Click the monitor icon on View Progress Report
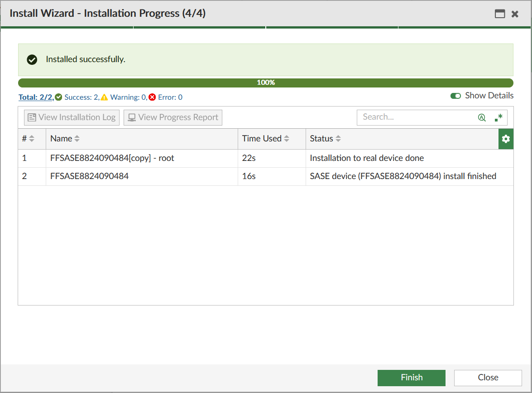532x393 pixels. pyautogui.click(x=132, y=117)
